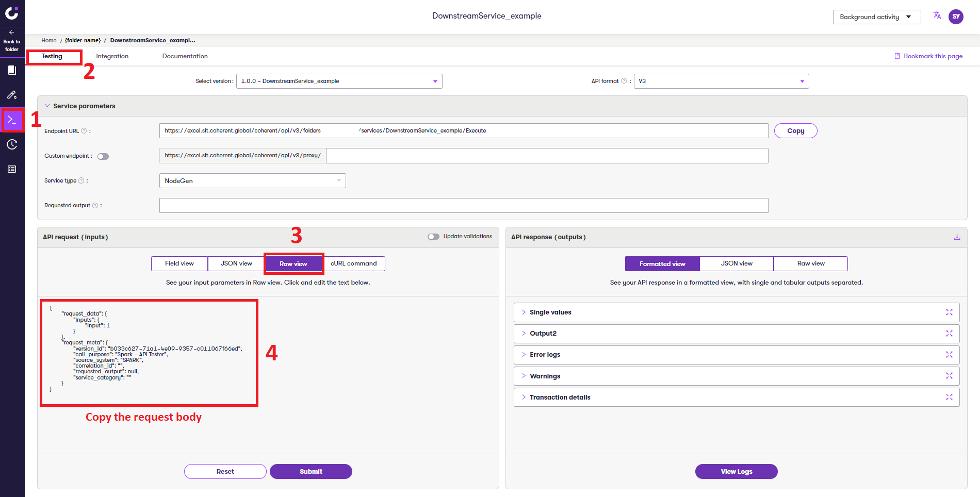Click the list icon at sidebar bottom
980x497 pixels.
coord(12,169)
